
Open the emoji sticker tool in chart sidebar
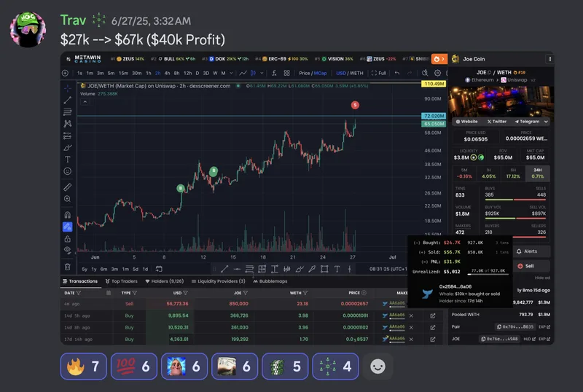[x=67, y=171]
